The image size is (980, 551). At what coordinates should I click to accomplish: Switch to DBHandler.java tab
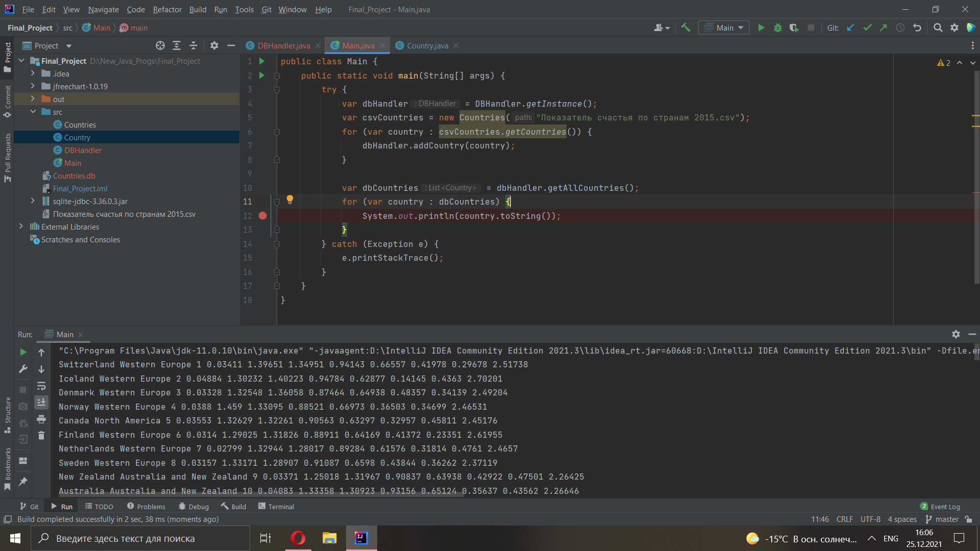[x=283, y=45]
